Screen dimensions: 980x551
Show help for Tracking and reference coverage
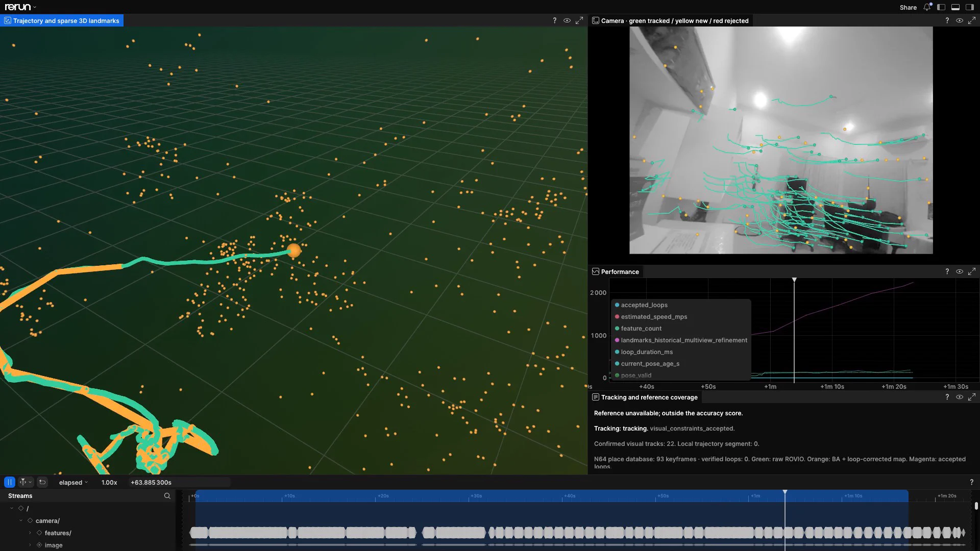[947, 397]
